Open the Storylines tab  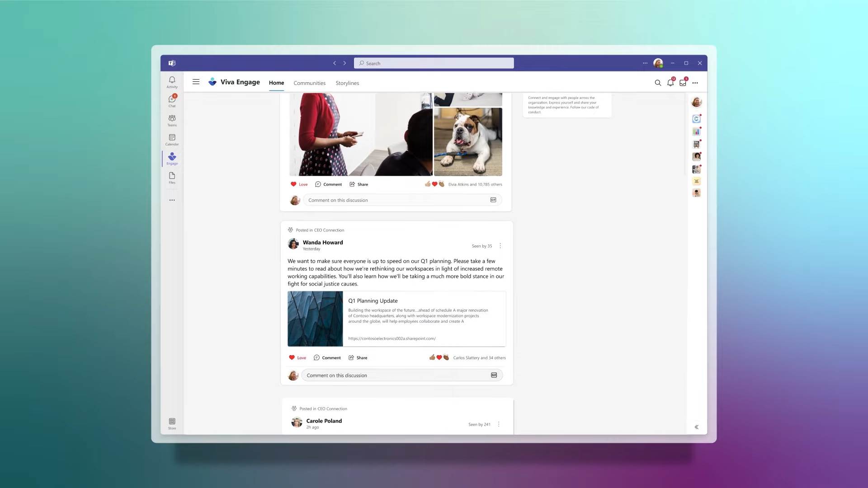click(x=347, y=83)
